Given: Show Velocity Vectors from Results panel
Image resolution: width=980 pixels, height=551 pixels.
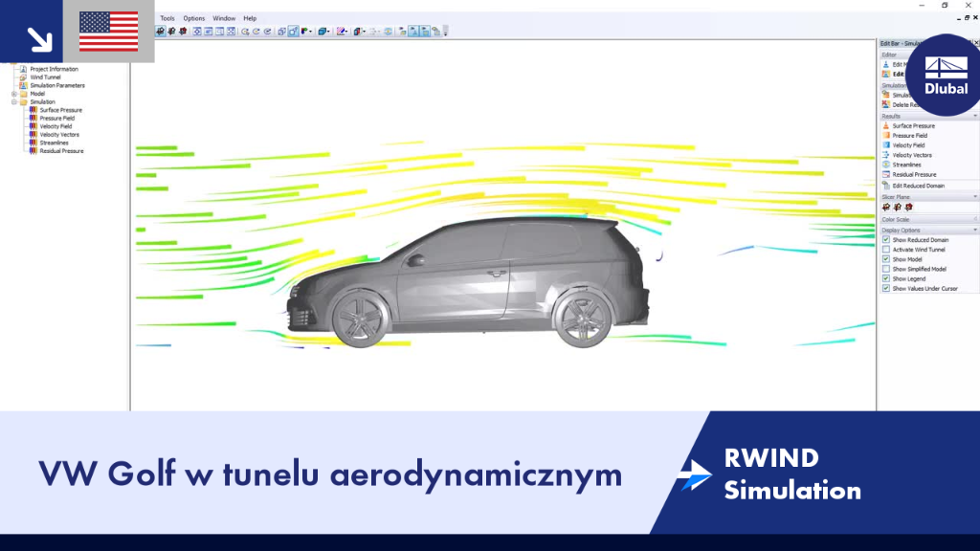Looking at the screenshot, I should coord(911,155).
